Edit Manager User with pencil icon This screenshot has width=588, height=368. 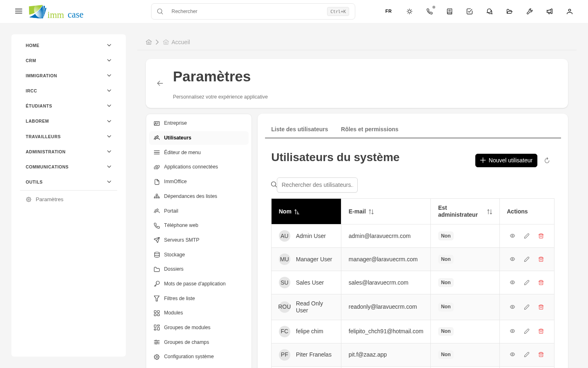pos(527,259)
